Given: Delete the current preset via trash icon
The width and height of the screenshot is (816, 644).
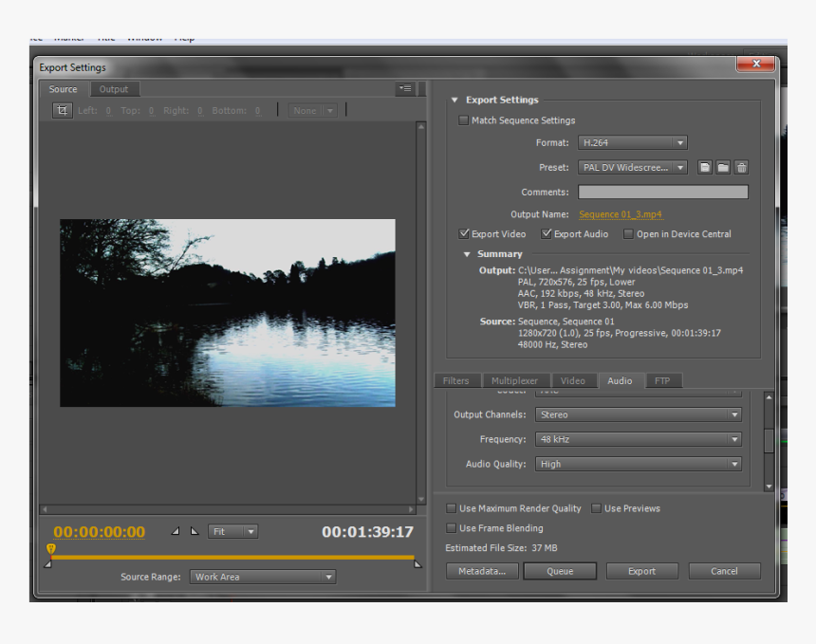Looking at the screenshot, I should tap(741, 167).
